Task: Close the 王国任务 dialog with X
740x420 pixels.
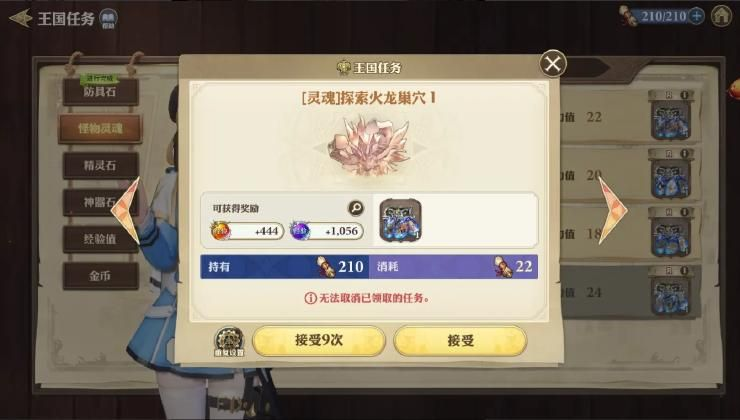Action: [553, 64]
